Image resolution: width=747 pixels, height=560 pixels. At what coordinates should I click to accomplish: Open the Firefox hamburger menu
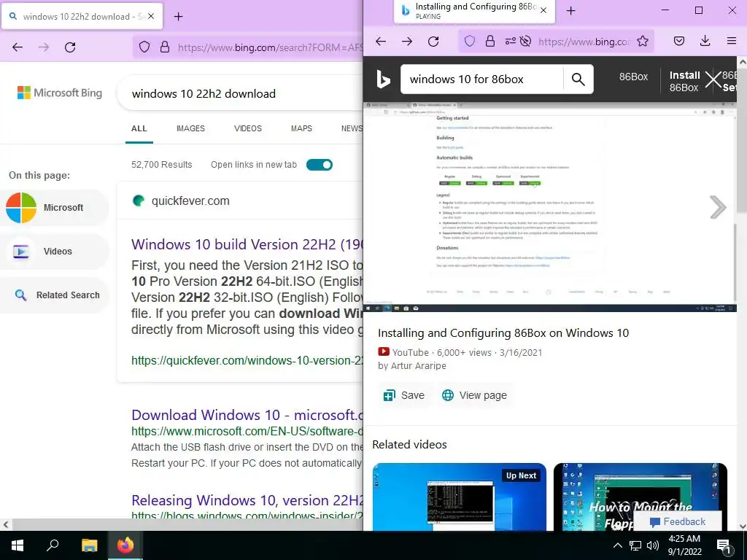coord(732,42)
